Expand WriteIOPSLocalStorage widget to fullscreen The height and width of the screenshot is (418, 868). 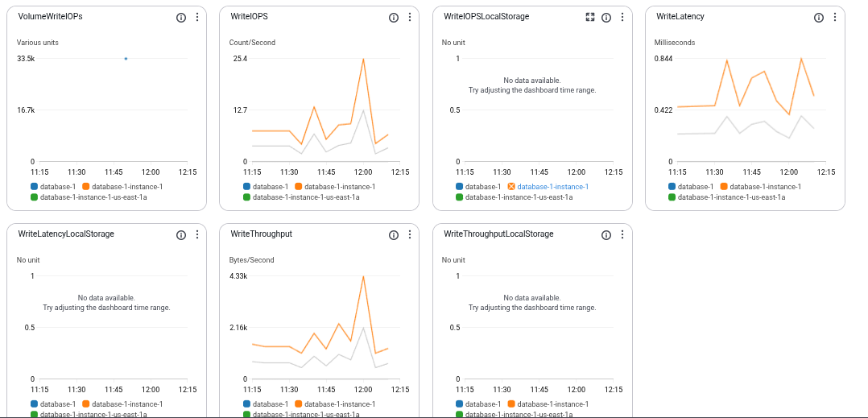(590, 17)
